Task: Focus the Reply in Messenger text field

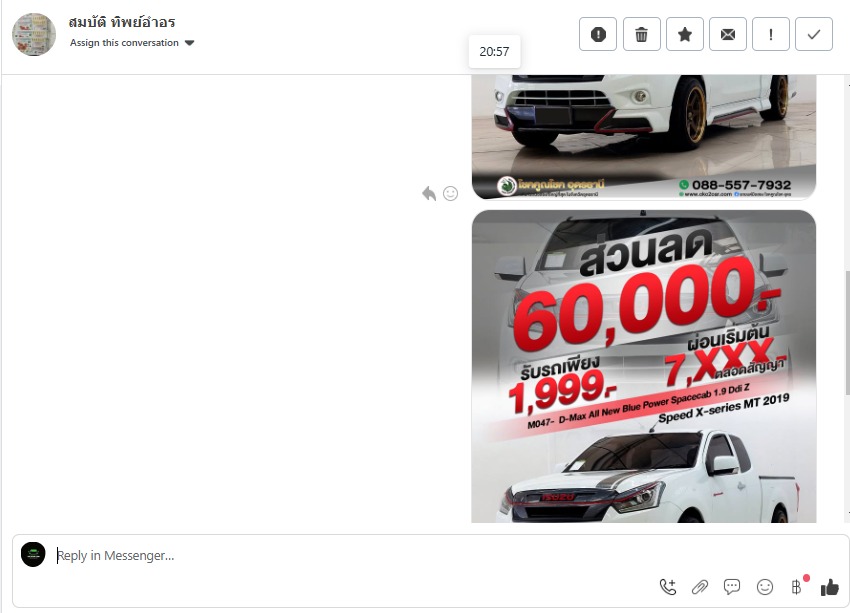Action: click(347, 556)
